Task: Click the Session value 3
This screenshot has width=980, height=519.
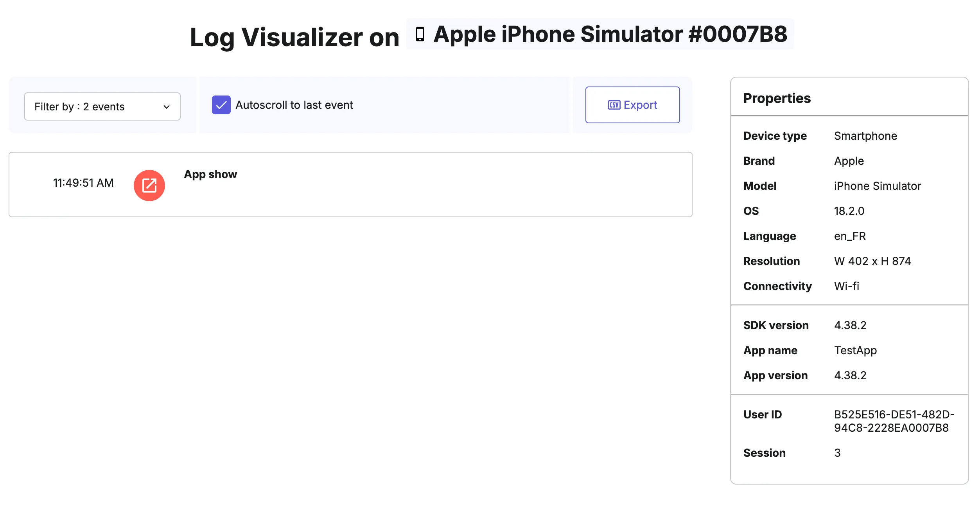Action: (x=837, y=453)
